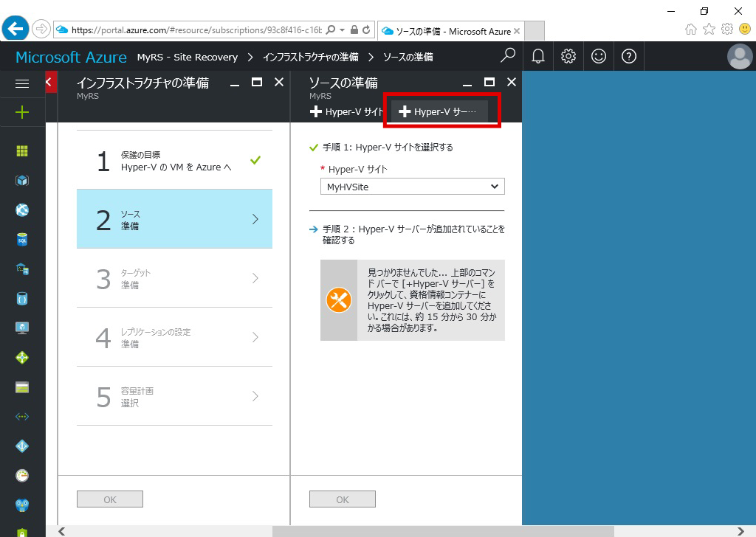Click the browser Forward arrow button
756x537 pixels.
tap(41, 30)
